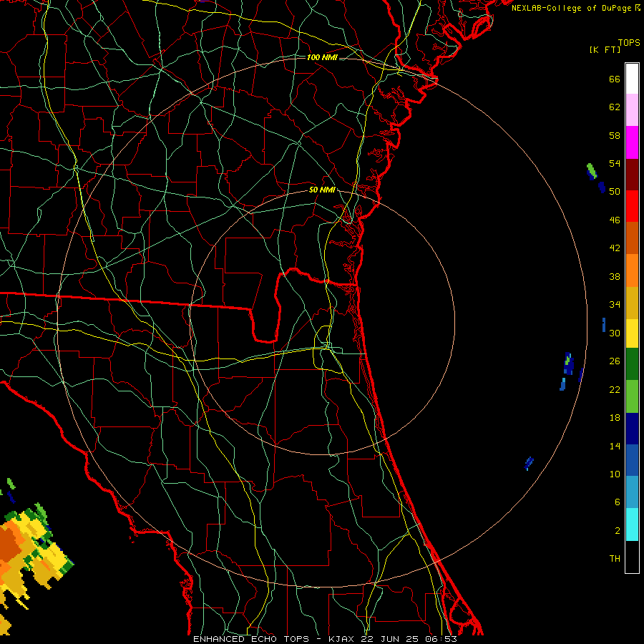The image size is (644, 644).
Task: Click the "62" legend value
Action: click(615, 107)
